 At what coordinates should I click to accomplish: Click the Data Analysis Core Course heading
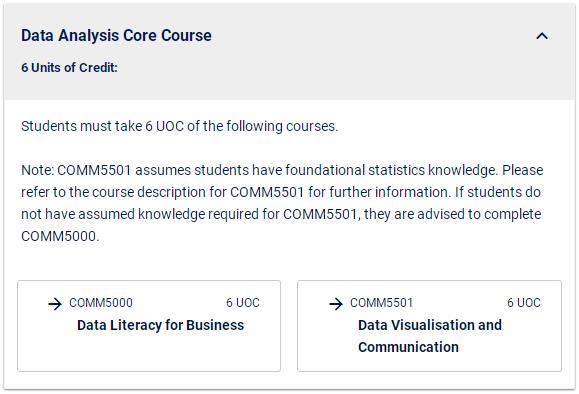[x=116, y=35]
